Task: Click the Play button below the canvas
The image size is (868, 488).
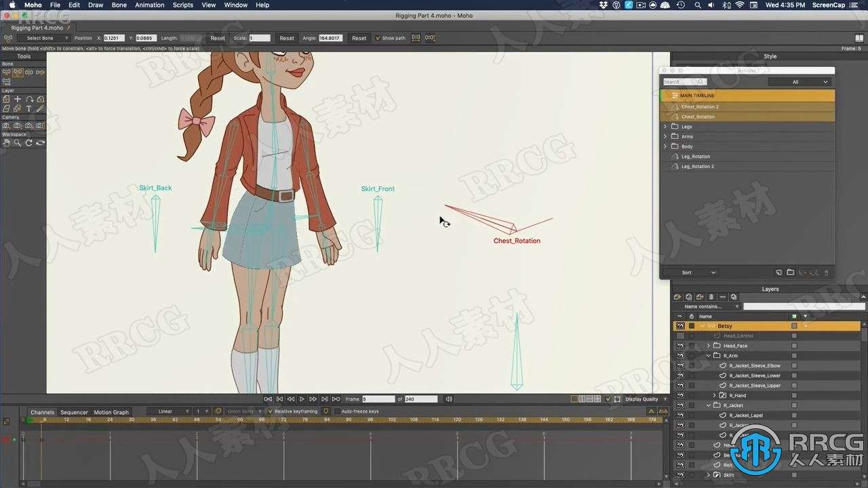Action: tap(302, 399)
